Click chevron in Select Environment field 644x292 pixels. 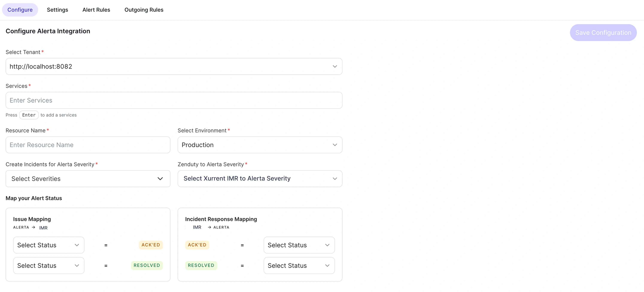(x=334, y=145)
